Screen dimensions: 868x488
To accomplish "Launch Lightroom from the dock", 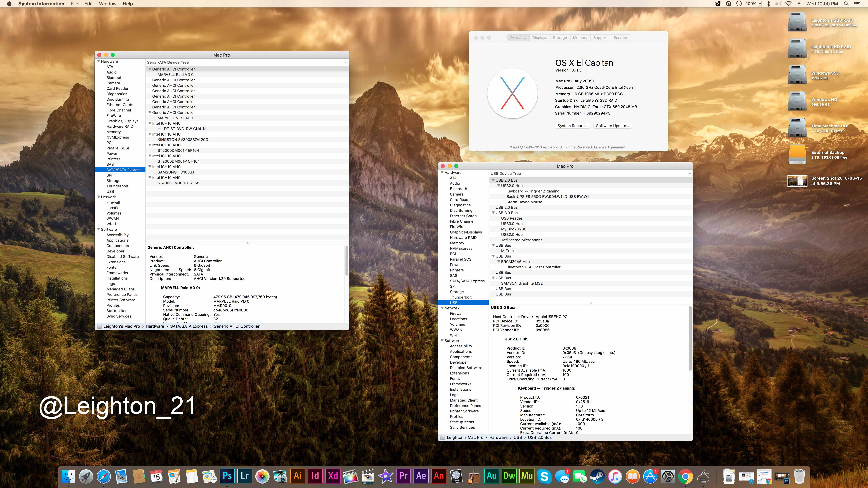I will [245, 476].
